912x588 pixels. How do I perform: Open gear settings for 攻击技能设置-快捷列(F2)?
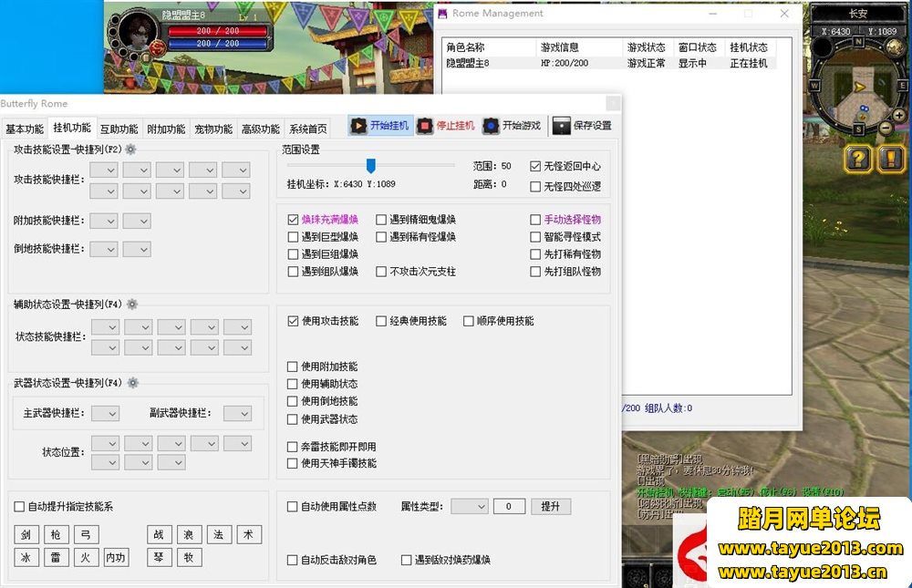tap(130, 150)
